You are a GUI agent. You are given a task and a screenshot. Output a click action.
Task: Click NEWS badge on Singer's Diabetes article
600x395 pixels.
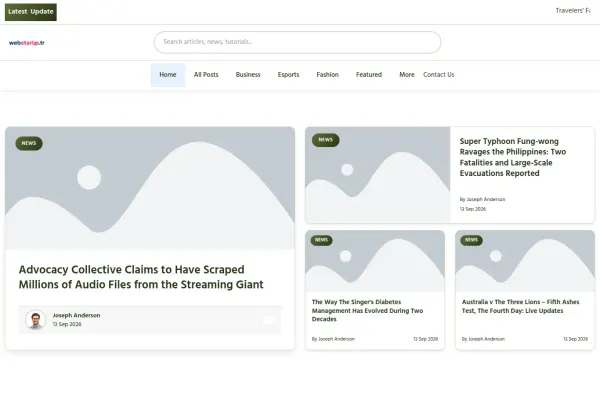coord(321,240)
